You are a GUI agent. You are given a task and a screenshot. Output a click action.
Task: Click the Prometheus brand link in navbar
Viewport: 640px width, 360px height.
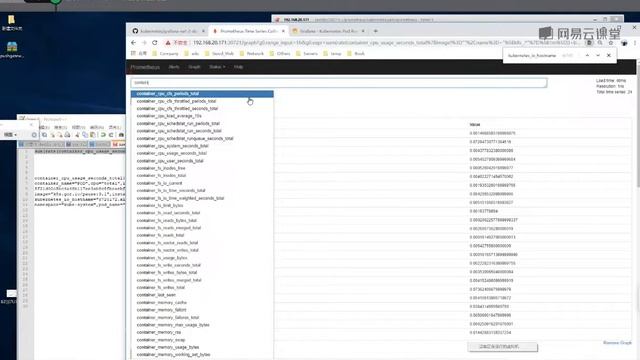(145, 67)
